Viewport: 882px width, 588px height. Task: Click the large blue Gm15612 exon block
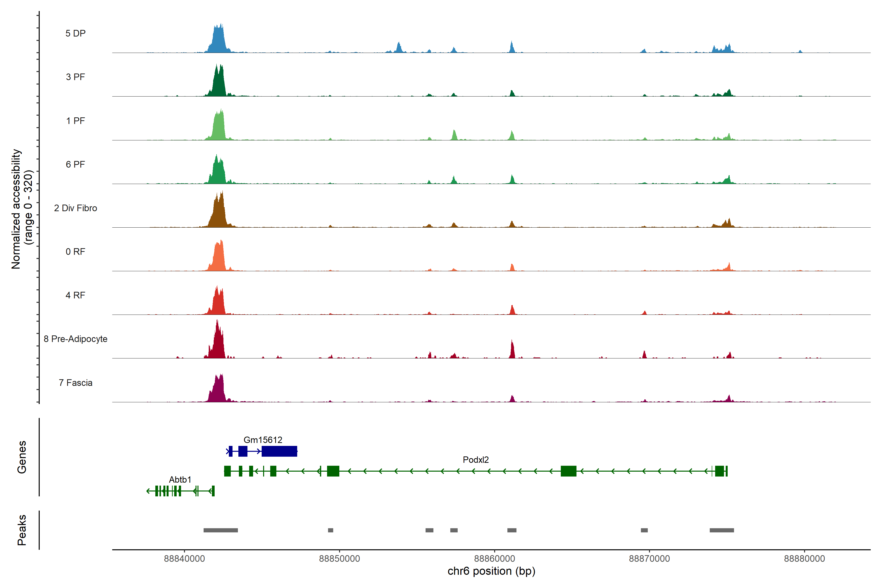tap(279, 451)
